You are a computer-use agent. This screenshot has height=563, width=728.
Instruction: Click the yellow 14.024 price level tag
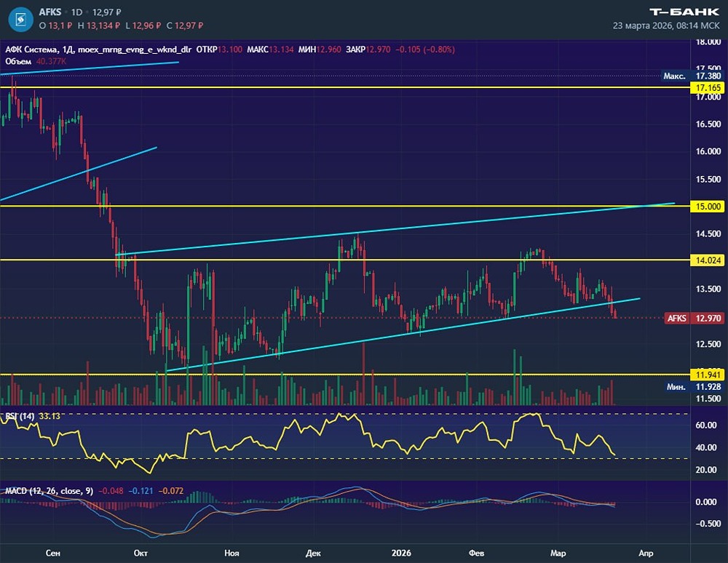(708, 260)
